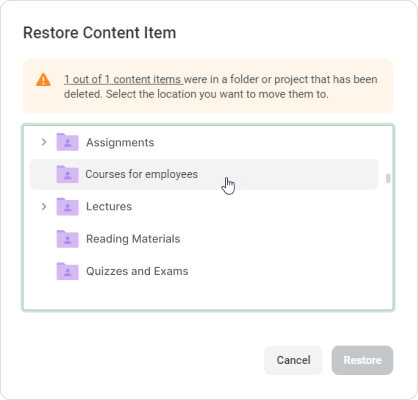Click the orange warning triangle icon
Image resolution: width=418 pixels, height=400 pixels.
click(43, 80)
